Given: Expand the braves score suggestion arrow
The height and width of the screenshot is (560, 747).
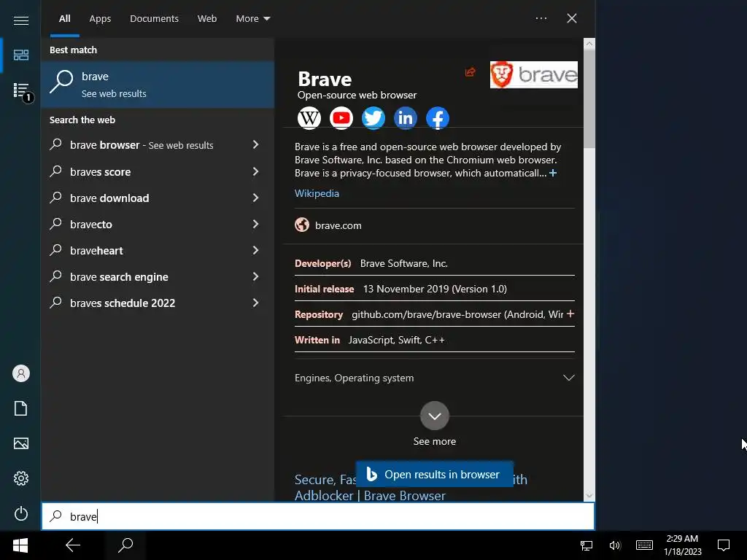Looking at the screenshot, I should click(256, 171).
